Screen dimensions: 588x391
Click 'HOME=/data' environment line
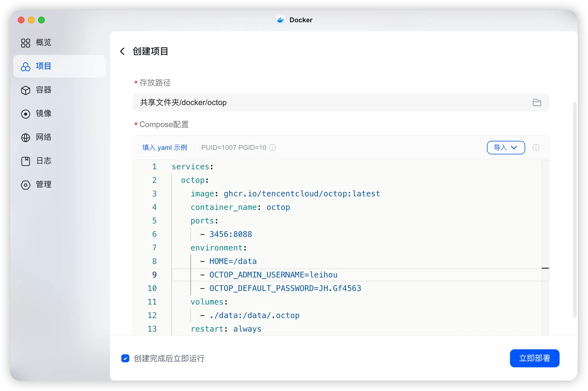(233, 261)
